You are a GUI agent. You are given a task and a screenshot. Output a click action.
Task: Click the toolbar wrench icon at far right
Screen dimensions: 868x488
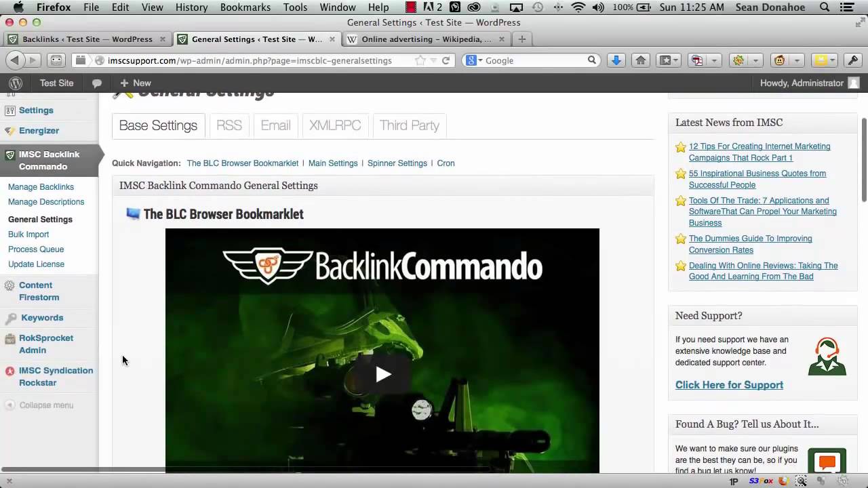[x=853, y=60]
